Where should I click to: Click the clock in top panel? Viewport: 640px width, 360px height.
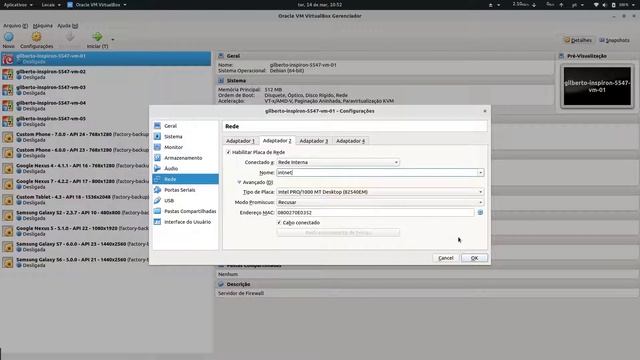click(320, 5)
